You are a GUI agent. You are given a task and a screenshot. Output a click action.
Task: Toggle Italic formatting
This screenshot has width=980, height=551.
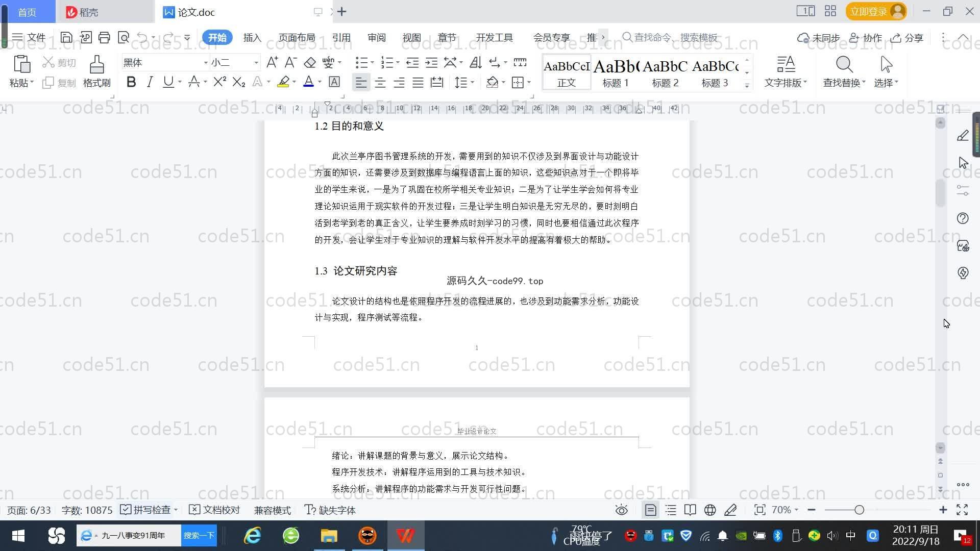[x=150, y=82]
